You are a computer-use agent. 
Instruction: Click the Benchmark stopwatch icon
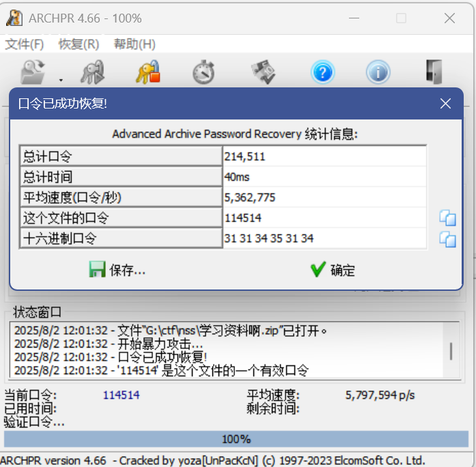click(x=204, y=72)
